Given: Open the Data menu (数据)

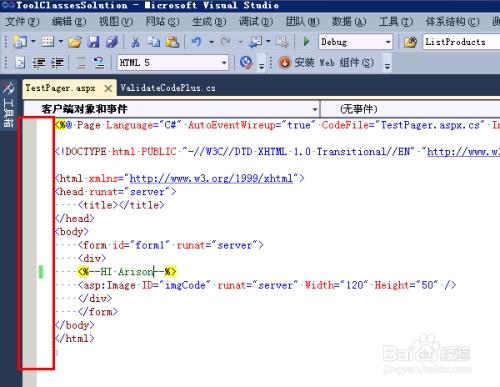Looking at the screenshot, I should tap(349, 22).
